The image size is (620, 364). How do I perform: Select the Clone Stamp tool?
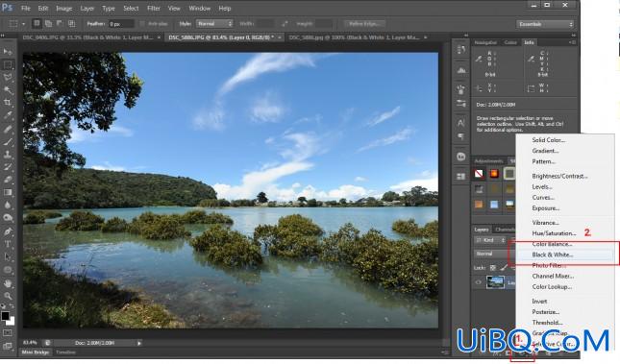click(8, 154)
